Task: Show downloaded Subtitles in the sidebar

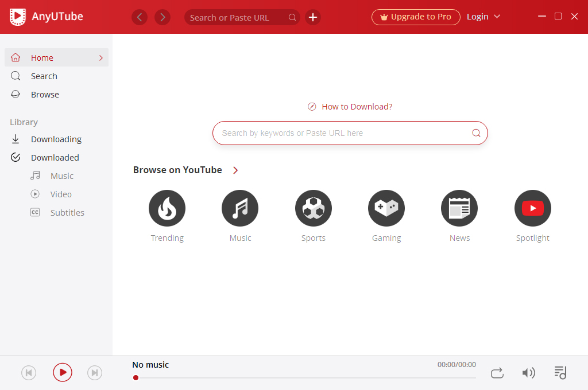Action: tap(57, 213)
